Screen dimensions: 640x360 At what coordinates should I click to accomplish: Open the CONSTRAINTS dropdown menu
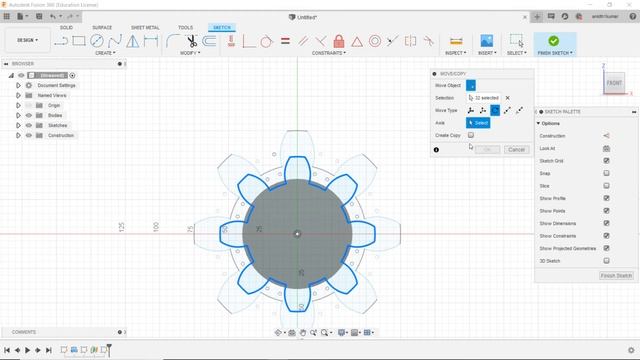[x=329, y=53]
